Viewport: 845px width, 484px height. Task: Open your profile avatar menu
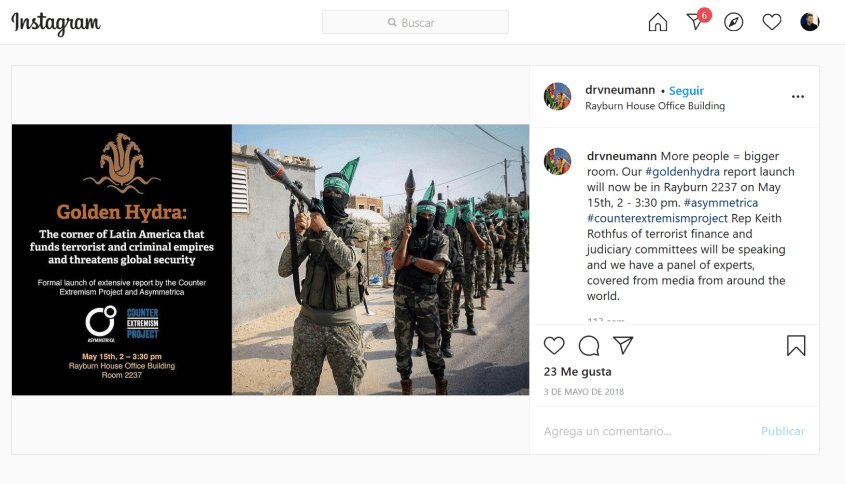click(x=809, y=22)
